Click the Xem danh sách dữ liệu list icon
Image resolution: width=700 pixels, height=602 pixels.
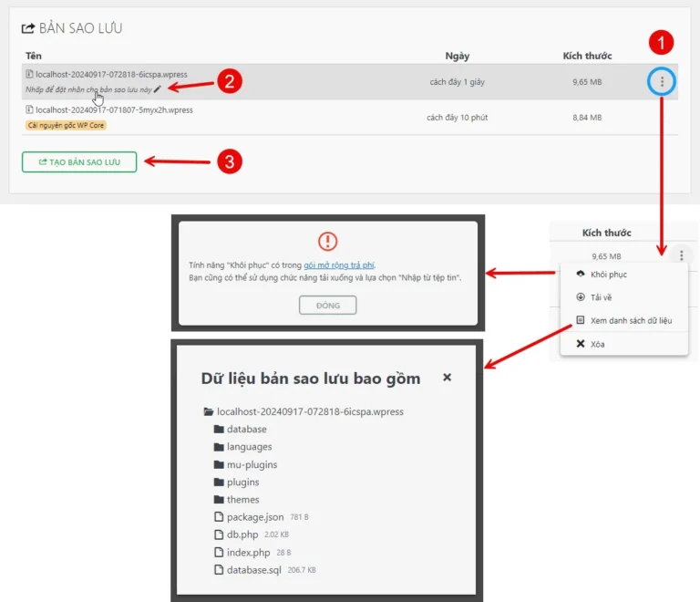(x=581, y=320)
